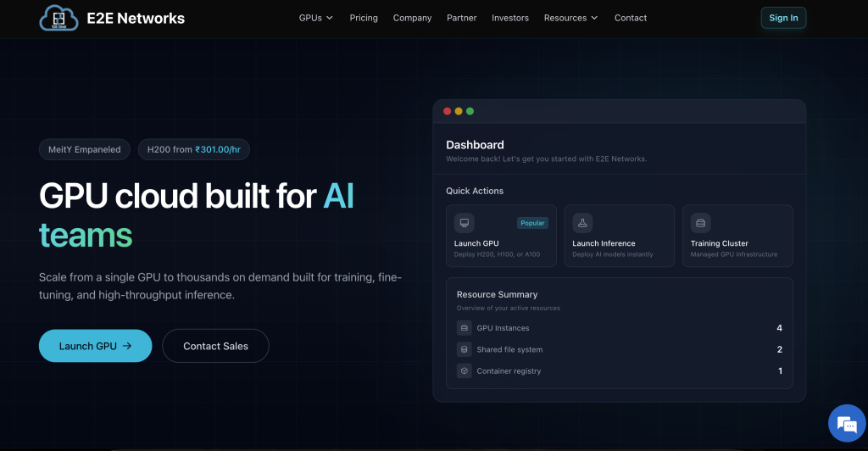Click the E2E Networks cloud logo

pos(58,18)
